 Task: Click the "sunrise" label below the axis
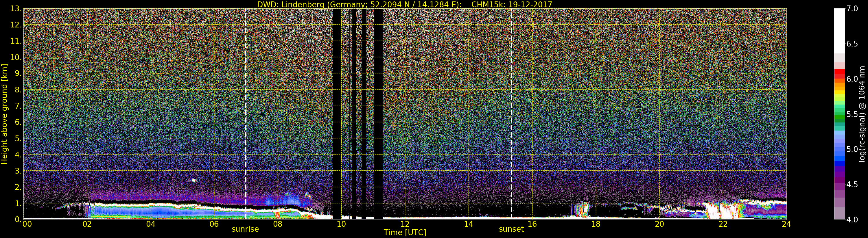point(245,229)
